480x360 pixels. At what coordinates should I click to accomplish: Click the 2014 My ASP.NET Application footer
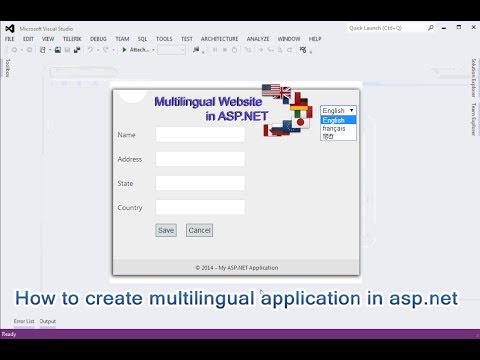[237, 268]
